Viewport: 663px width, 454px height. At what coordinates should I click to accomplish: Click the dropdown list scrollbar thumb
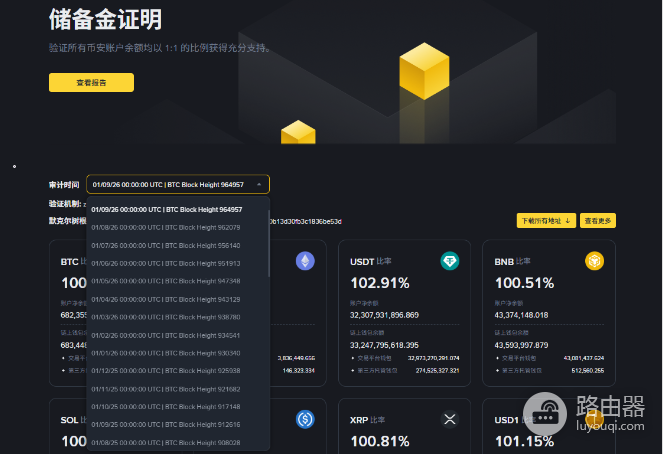pyautogui.click(x=268, y=244)
